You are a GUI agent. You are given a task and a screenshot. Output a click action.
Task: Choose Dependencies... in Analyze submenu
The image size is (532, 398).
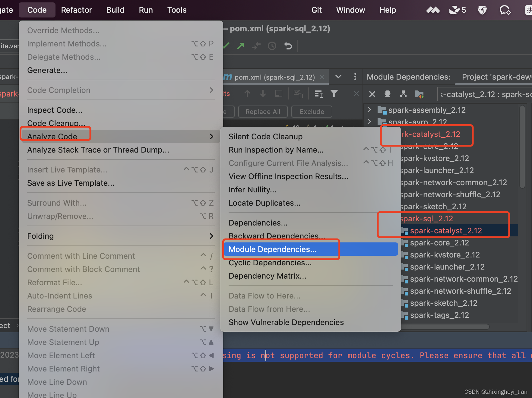pyautogui.click(x=311, y=223)
